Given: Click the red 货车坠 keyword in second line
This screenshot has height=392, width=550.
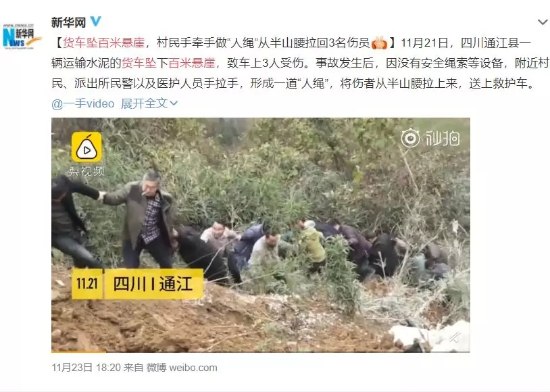Looking at the screenshot, I should click(139, 63).
